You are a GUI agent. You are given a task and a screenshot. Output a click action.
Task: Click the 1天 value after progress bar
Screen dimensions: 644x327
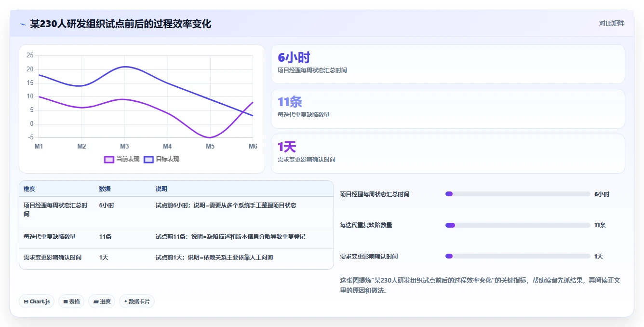599,257
